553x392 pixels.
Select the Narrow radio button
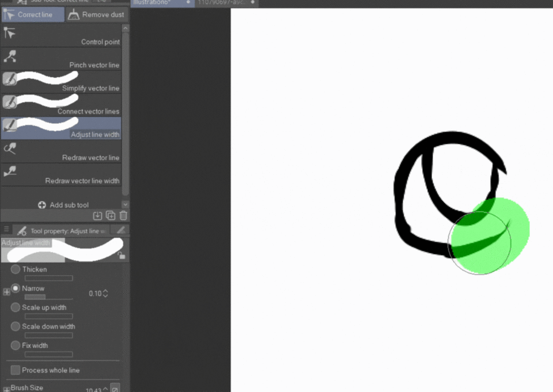[x=15, y=288]
